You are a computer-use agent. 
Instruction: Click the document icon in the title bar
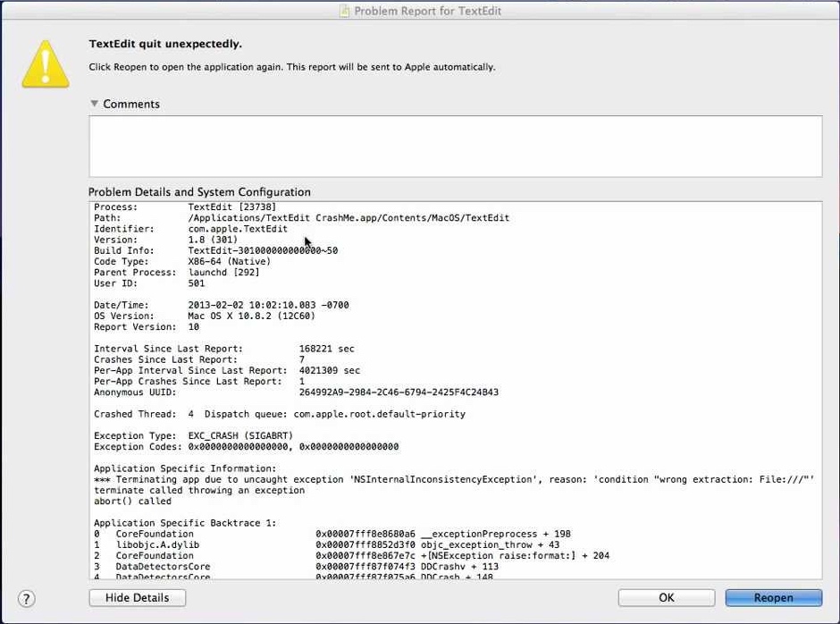pyautogui.click(x=344, y=11)
